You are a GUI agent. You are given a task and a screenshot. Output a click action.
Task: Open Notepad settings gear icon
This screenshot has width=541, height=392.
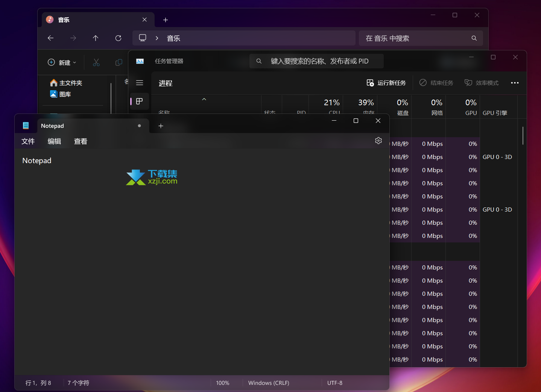378,141
